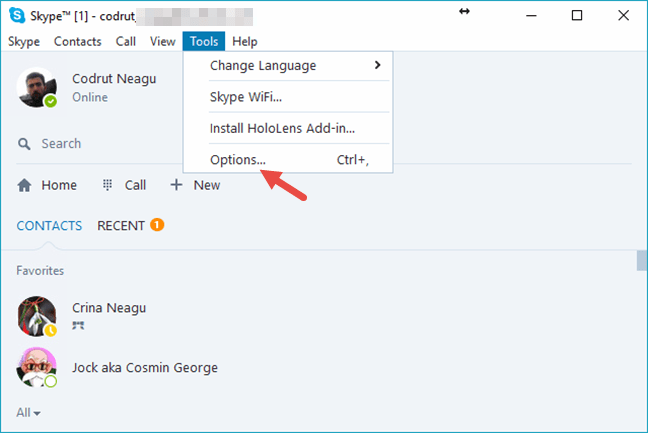The width and height of the screenshot is (648, 433).
Task: Click the search magnifier icon
Action: tap(24, 144)
